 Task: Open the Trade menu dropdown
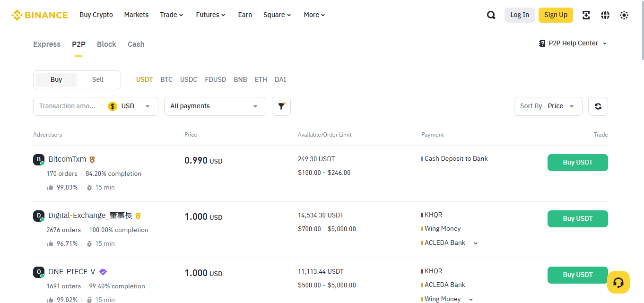(x=171, y=15)
